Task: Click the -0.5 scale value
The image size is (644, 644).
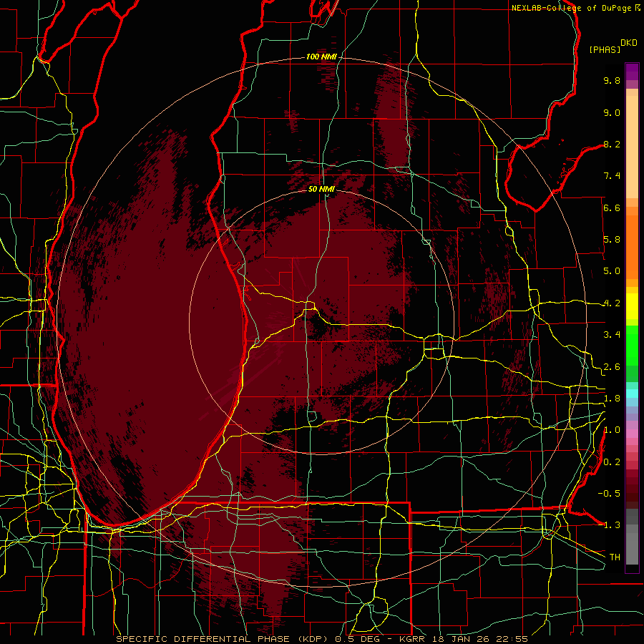Action: click(609, 494)
